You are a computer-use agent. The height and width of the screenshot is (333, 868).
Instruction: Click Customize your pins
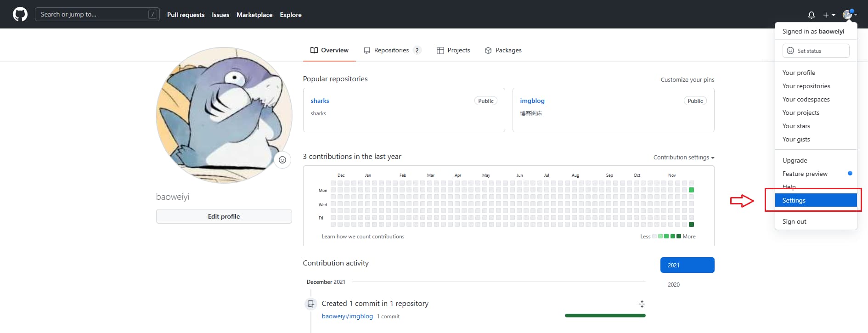(688, 79)
